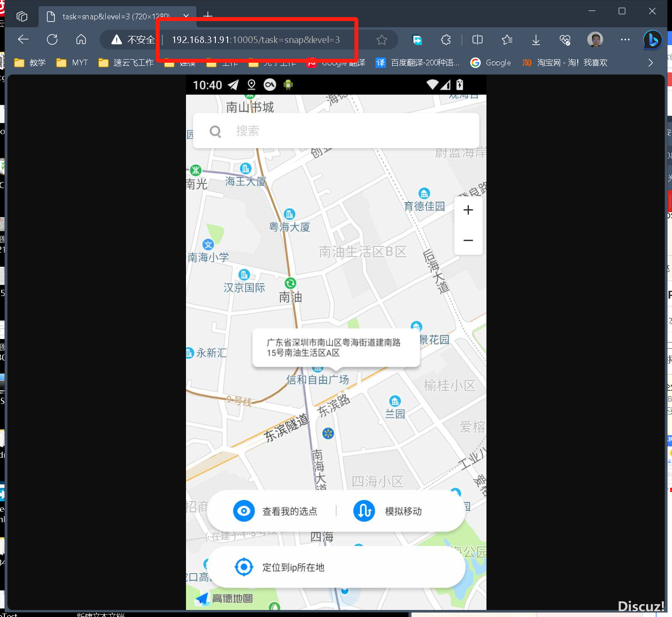The width and height of the screenshot is (672, 617).
Task: Zoom in using the map plus button
Action: click(x=468, y=210)
